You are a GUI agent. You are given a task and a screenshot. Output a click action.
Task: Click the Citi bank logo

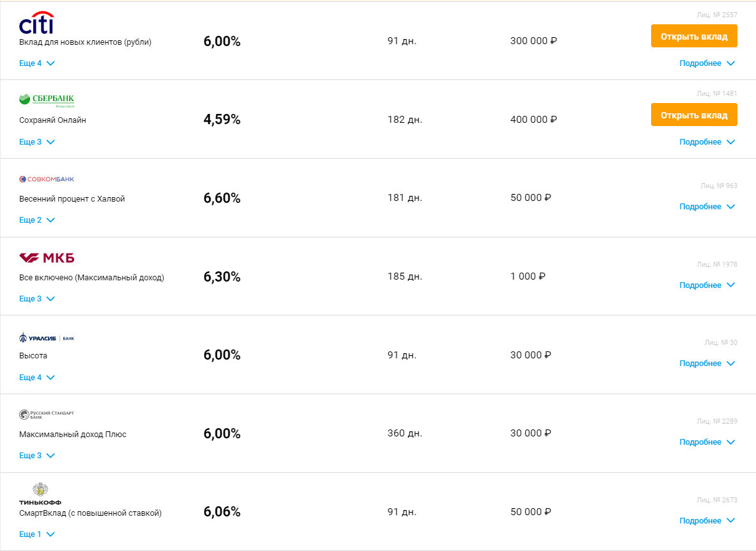point(36,22)
